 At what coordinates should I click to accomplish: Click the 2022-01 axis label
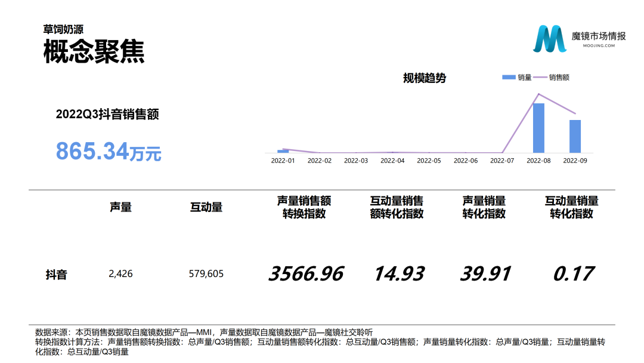283,161
